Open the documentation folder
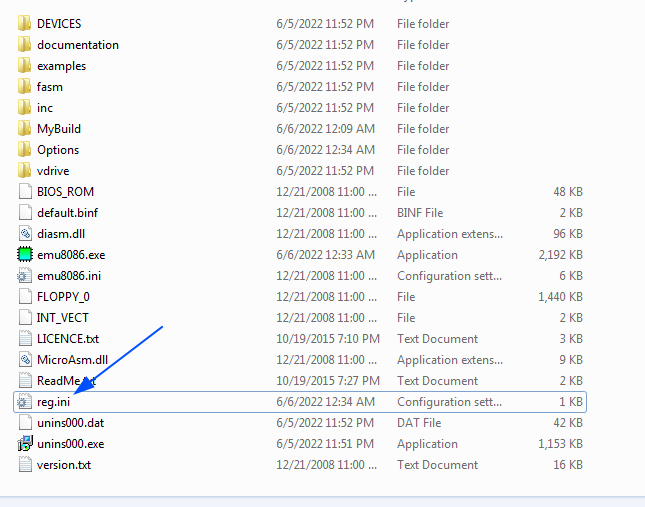The width and height of the screenshot is (645, 507). point(77,45)
